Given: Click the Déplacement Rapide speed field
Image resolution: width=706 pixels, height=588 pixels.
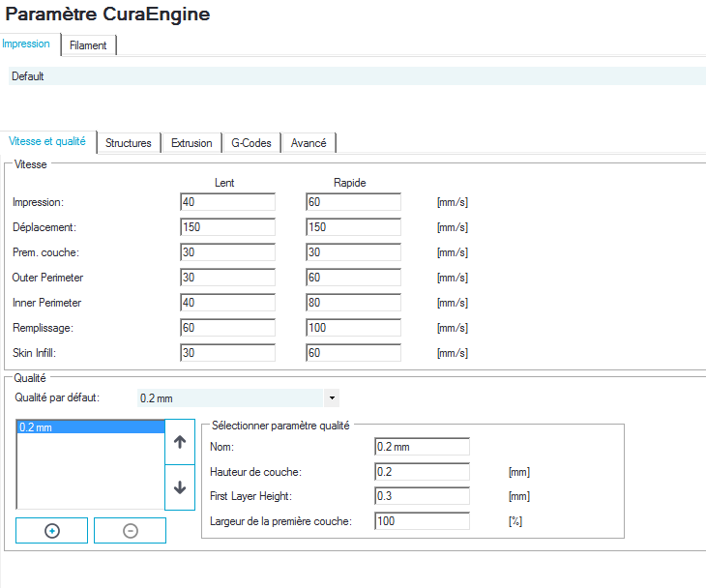Looking at the screenshot, I should coord(353,227).
